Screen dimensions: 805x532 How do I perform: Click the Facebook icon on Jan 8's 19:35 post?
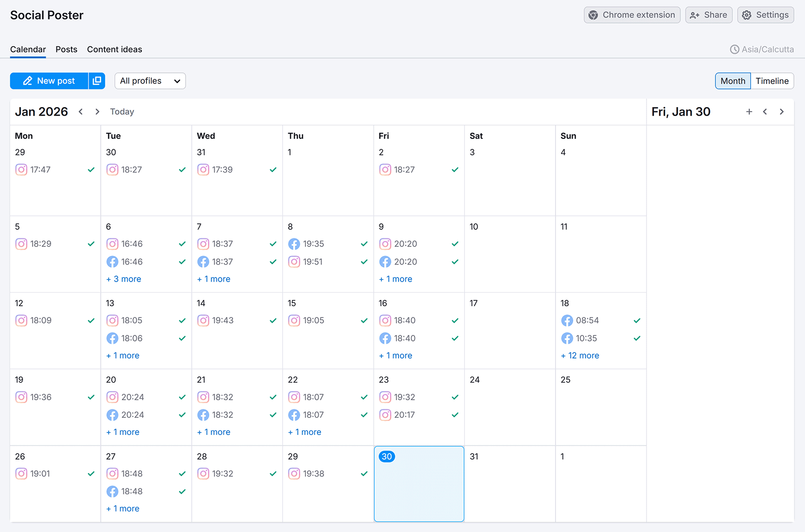(294, 244)
